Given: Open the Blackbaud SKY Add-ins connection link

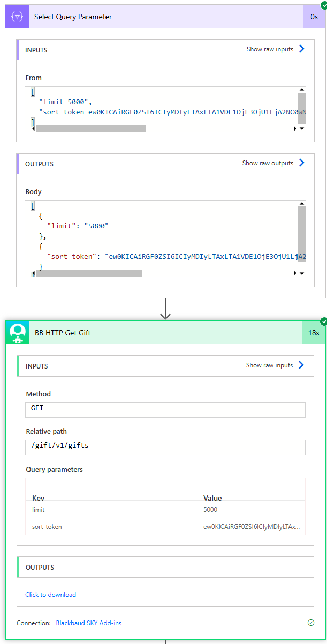Looking at the screenshot, I should pos(88,623).
